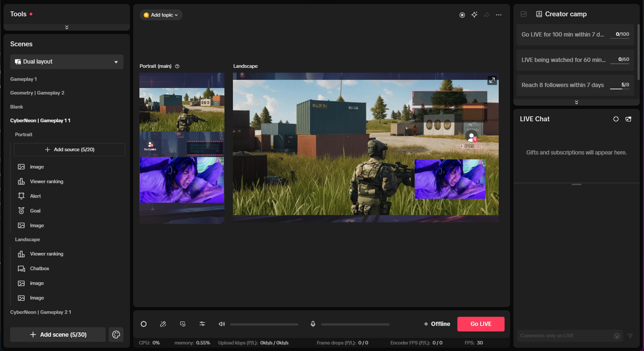Open the audio mixer sliders icon
644x351 pixels.
pyautogui.click(x=202, y=324)
